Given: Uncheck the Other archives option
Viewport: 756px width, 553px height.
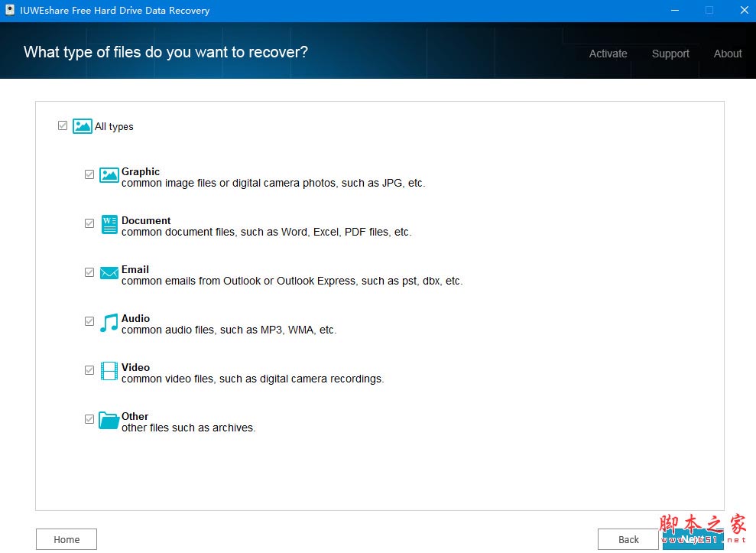Looking at the screenshot, I should click(x=89, y=419).
